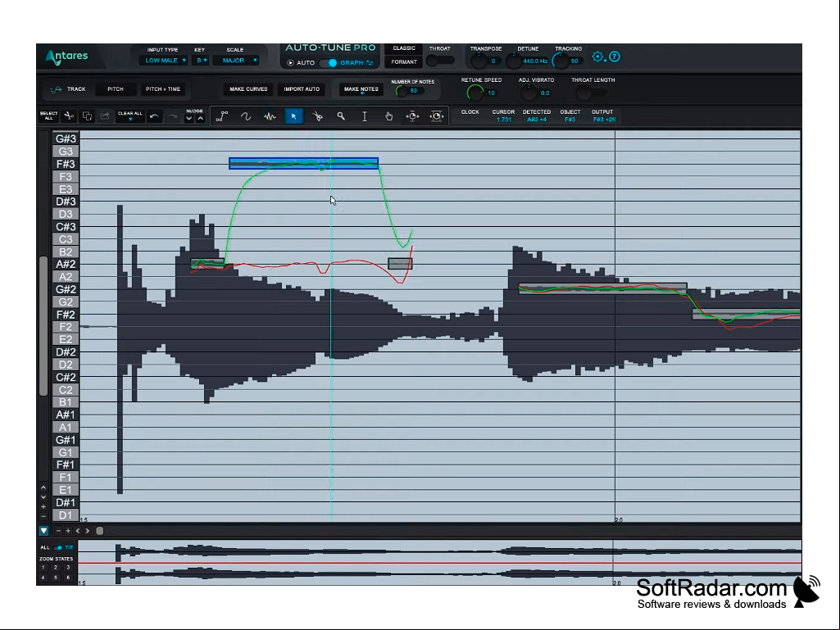Click the Number of Notes knob
Viewport: 840px width, 630px height.
click(x=401, y=91)
